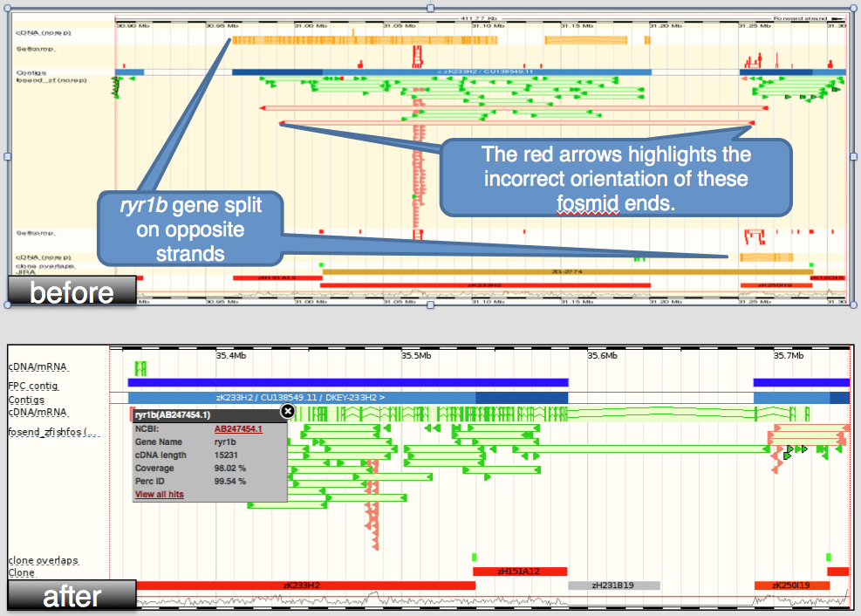The image size is (861, 616).
Task: Click the gray zH231B19 clone bar
Action: [613, 585]
